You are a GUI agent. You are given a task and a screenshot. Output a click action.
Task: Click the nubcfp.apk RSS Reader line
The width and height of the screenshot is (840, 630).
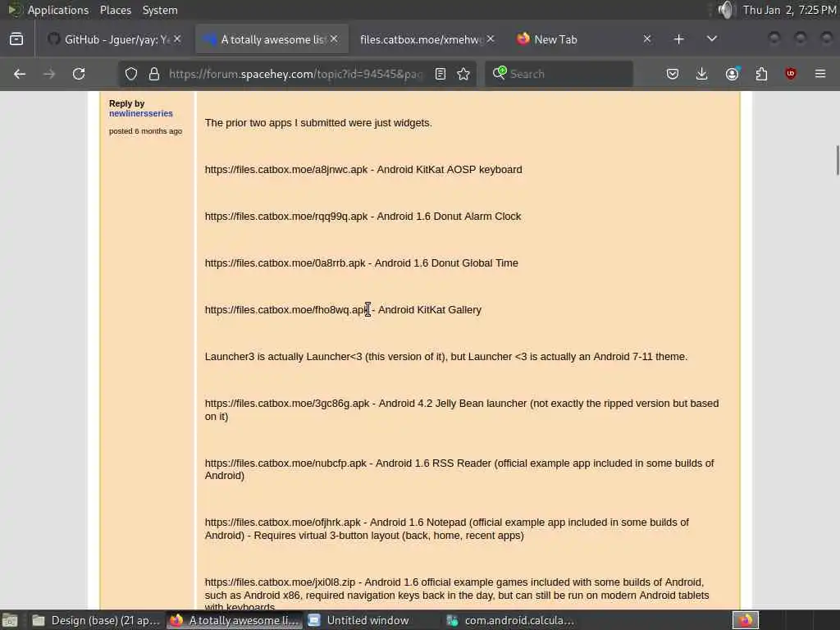coord(459,469)
